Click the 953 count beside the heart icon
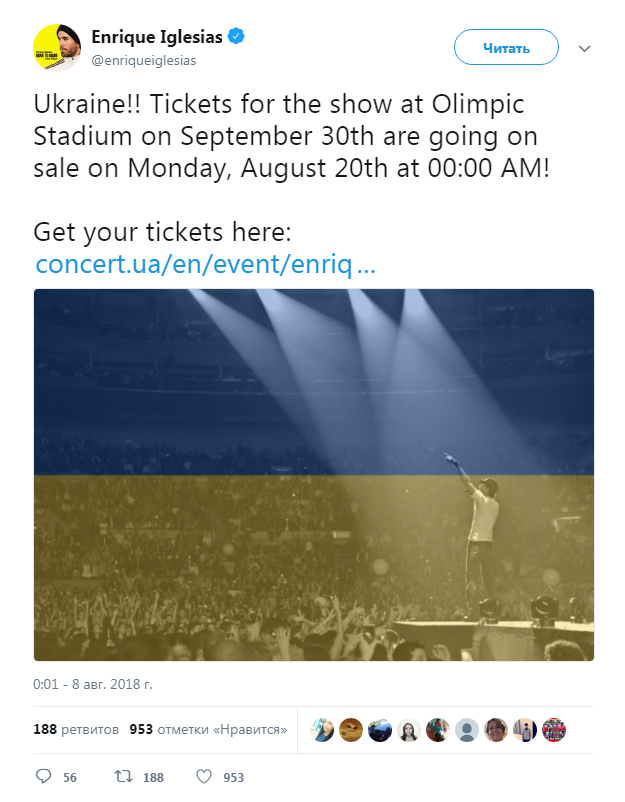The width and height of the screenshot is (625, 802). [x=233, y=777]
